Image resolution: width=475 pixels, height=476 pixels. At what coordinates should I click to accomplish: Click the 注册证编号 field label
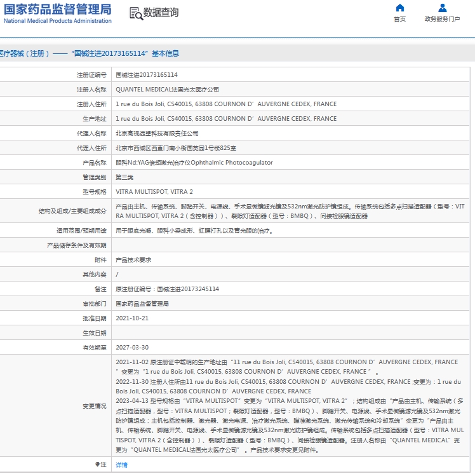pos(91,75)
